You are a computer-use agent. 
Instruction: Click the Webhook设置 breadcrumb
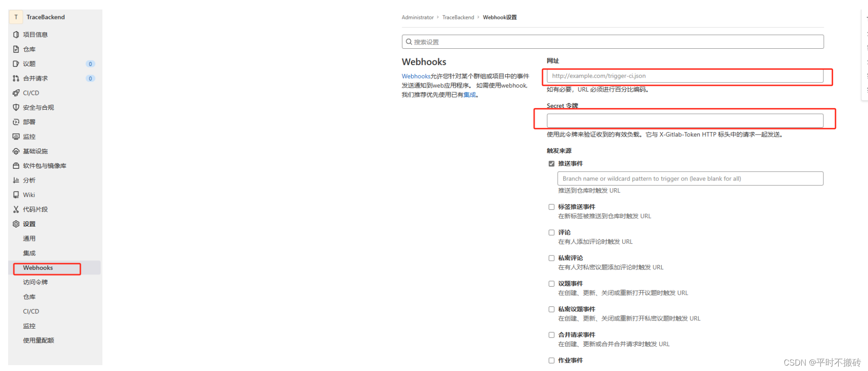point(500,18)
